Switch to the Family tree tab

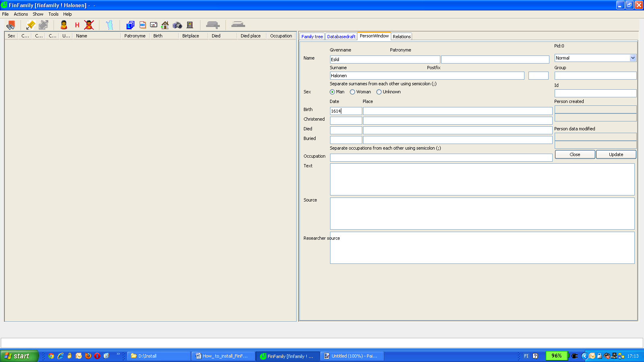tap(312, 37)
